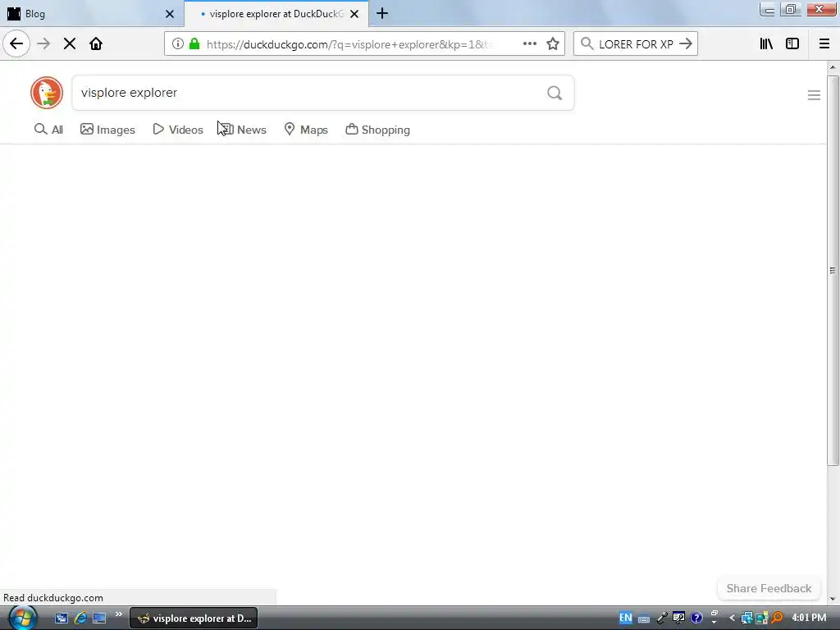Select the visplore explorer DuckDuckGo tab

(276, 14)
